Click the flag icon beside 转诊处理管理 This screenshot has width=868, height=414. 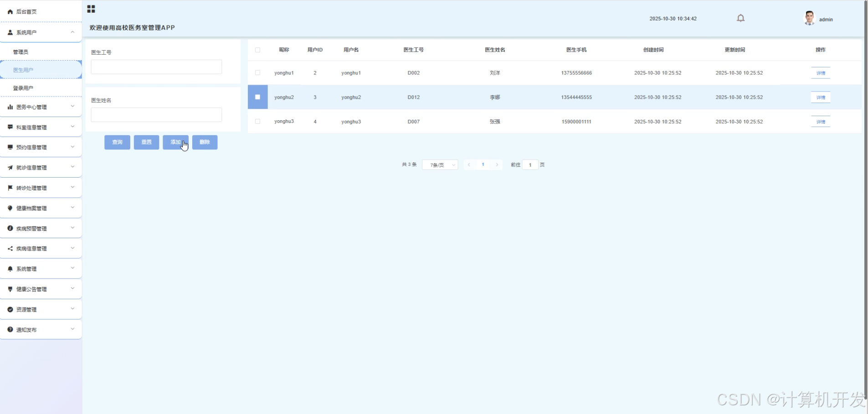(10, 188)
